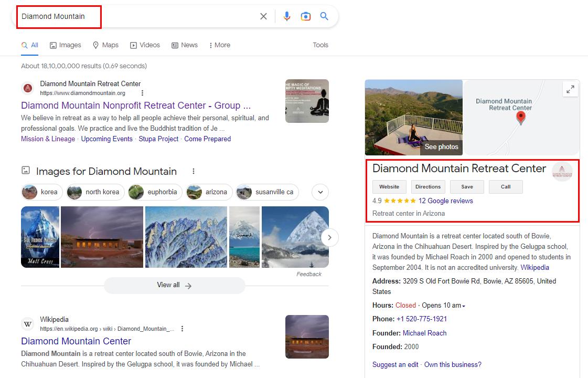The height and width of the screenshot is (378, 588).
Task: Open the Matt Cross album cover image
Action: [40, 237]
